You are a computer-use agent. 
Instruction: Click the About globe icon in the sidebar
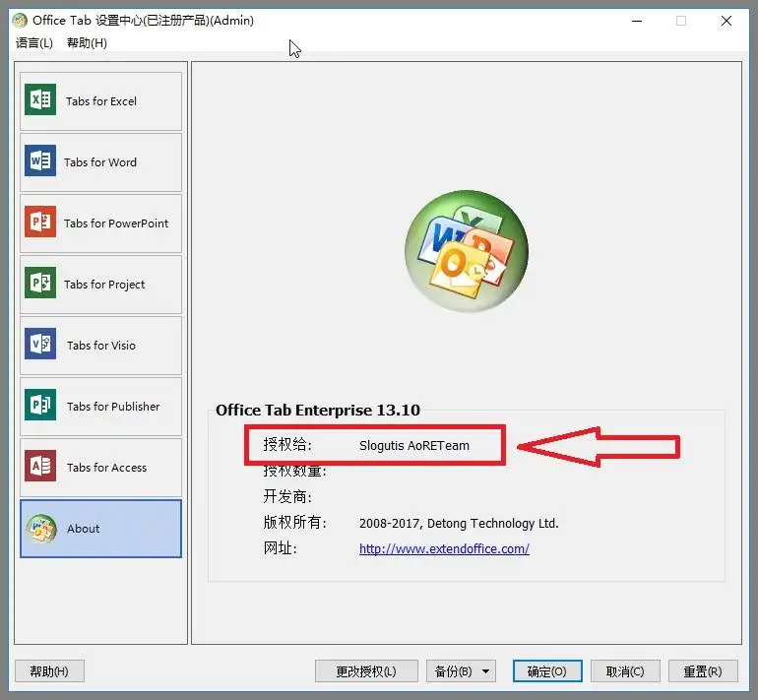coord(40,528)
